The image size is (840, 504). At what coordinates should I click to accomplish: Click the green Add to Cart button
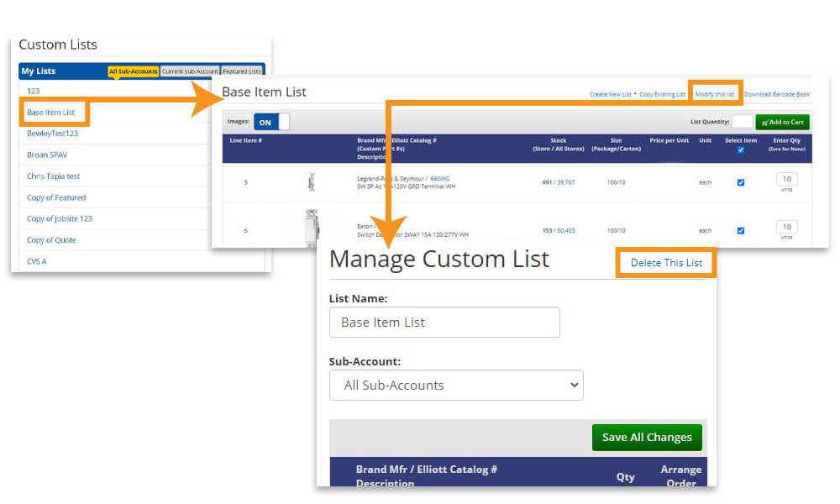[x=782, y=122]
